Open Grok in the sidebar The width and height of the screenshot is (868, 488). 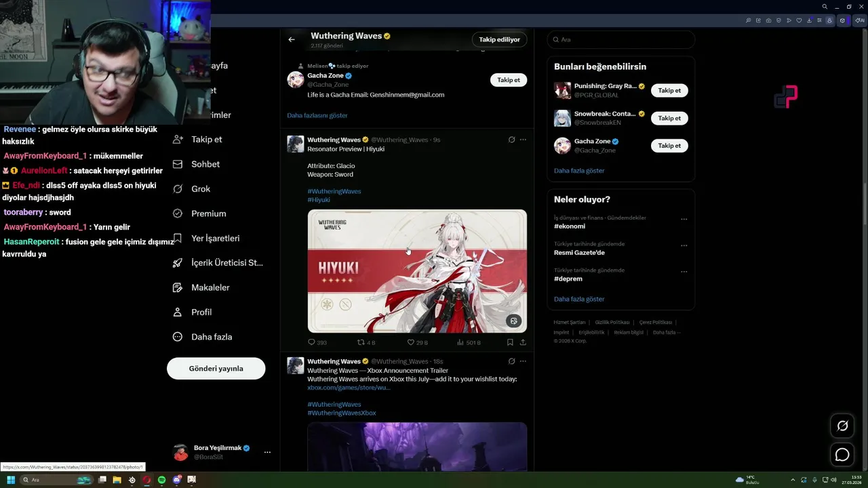[x=191, y=188]
